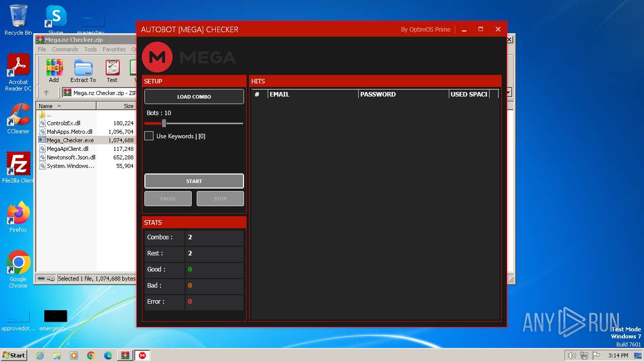Open the Windows Start menu
Viewport: 644px width, 362px height.
(x=14, y=355)
